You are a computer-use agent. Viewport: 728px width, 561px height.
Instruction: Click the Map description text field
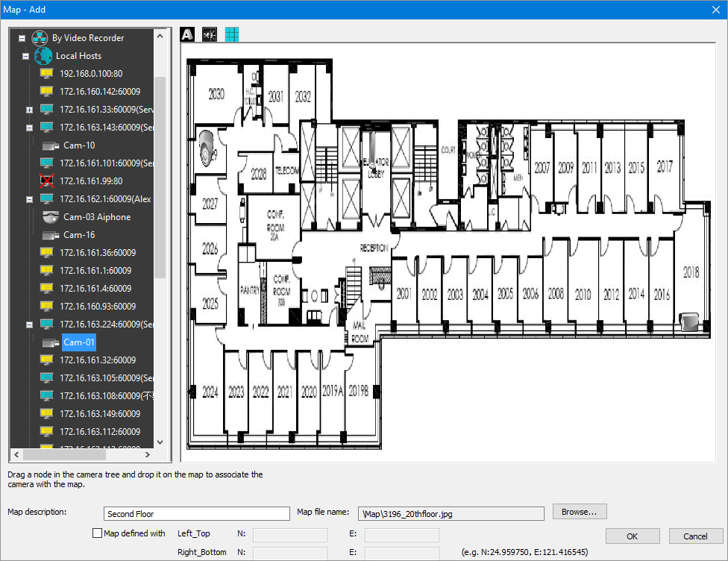[196, 513]
